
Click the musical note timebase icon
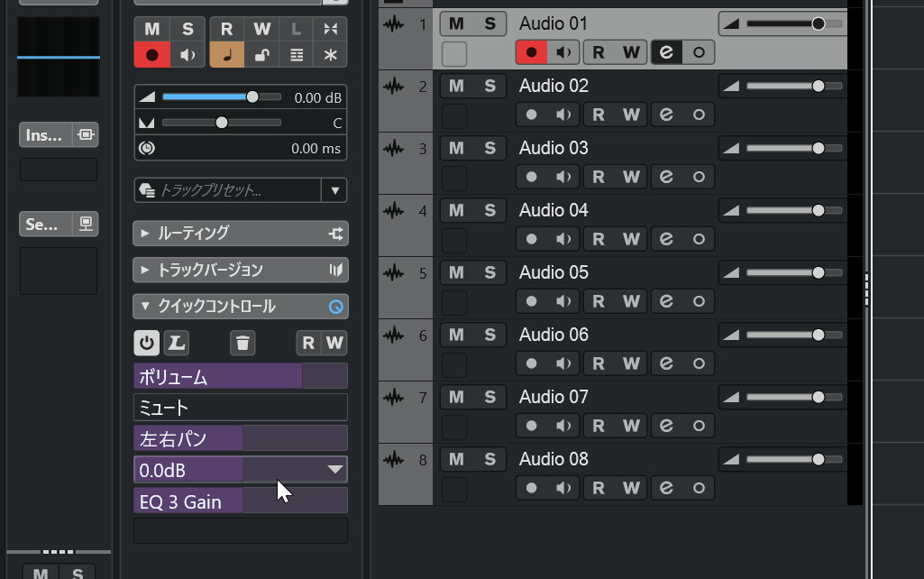pyautogui.click(x=226, y=55)
